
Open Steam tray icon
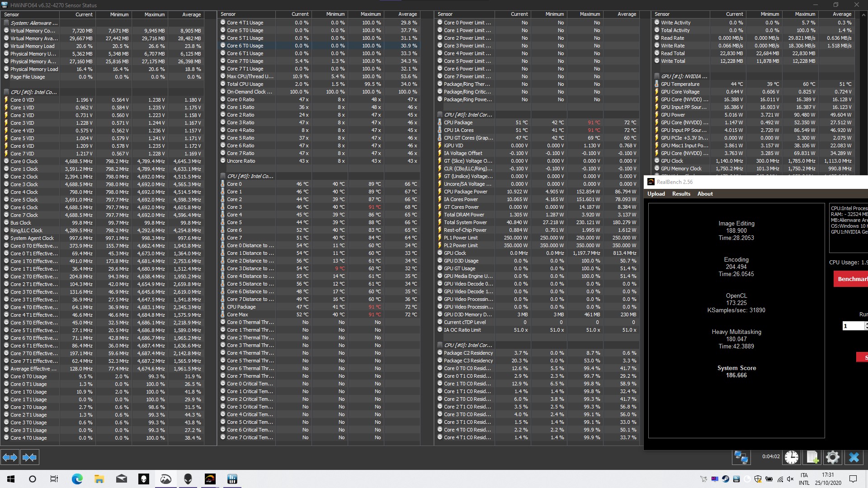coord(726,479)
